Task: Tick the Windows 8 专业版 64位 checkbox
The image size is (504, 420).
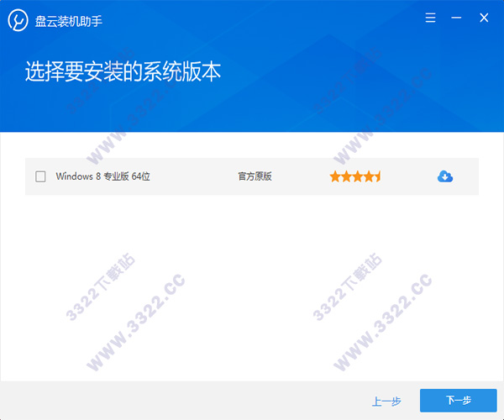Action: [40, 176]
